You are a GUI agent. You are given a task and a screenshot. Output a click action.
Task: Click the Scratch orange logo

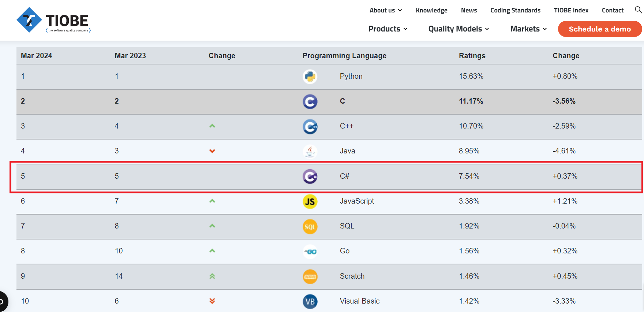(x=310, y=276)
